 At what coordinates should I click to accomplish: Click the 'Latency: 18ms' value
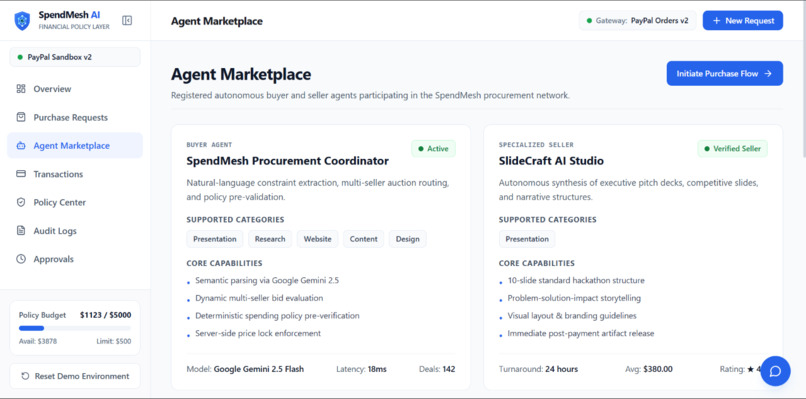click(361, 369)
